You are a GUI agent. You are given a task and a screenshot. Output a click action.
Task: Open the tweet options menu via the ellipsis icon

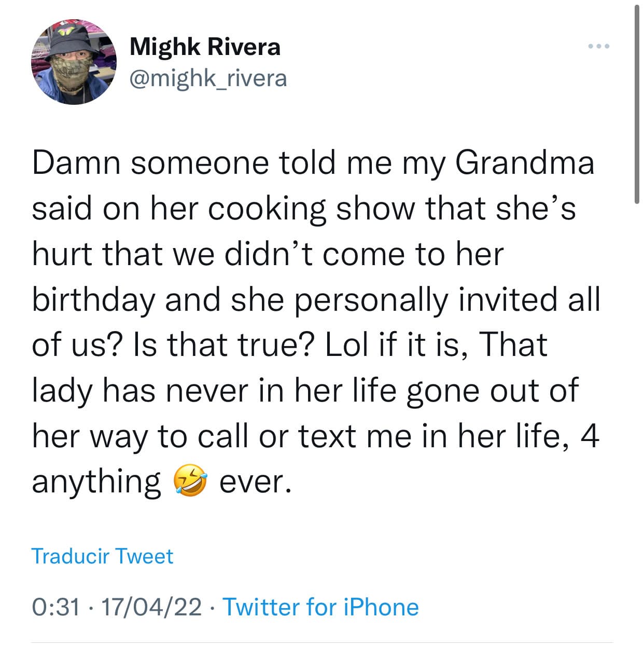coord(598,46)
